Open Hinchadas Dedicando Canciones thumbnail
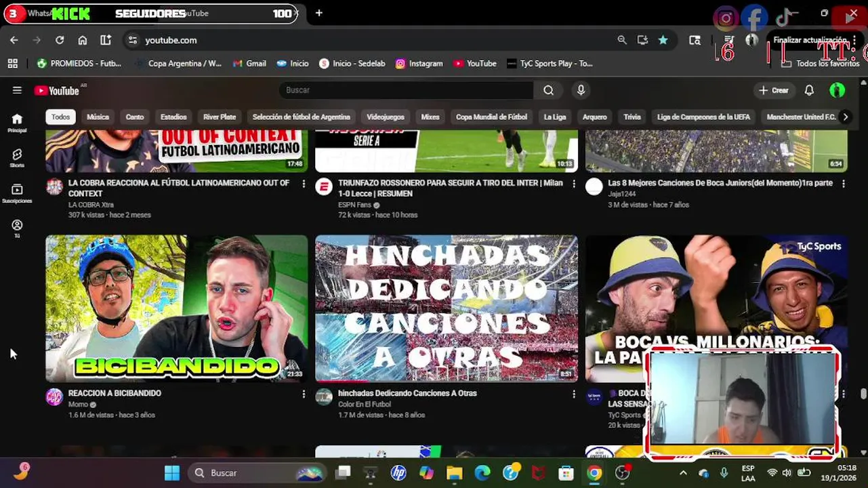The image size is (868, 488). pos(447,308)
